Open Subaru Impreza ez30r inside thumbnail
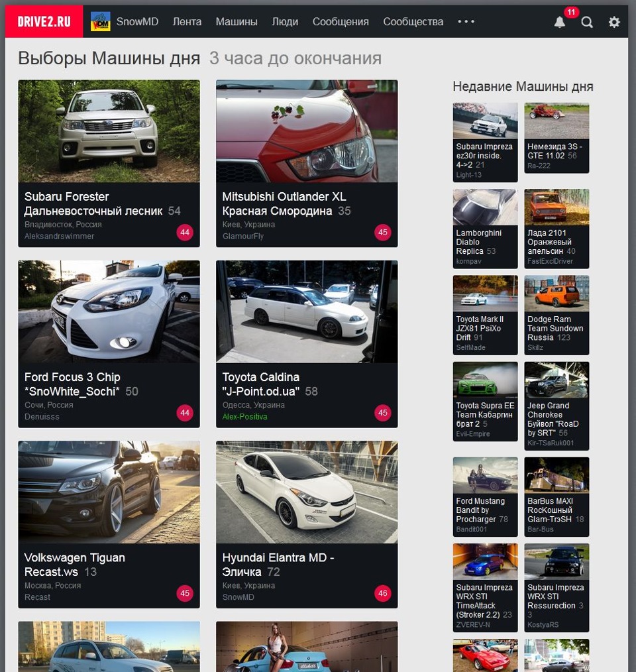636x672 pixels. (485, 121)
